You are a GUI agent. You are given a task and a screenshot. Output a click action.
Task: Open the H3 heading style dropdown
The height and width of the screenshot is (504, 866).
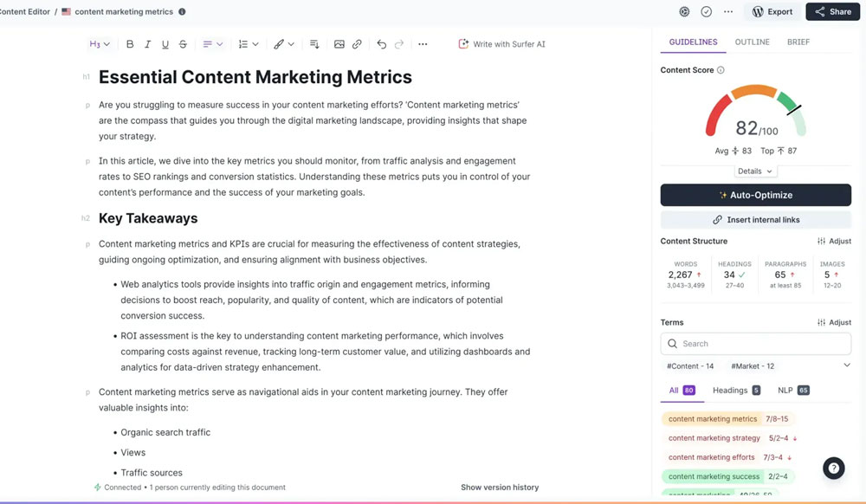pyautogui.click(x=100, y=44)
